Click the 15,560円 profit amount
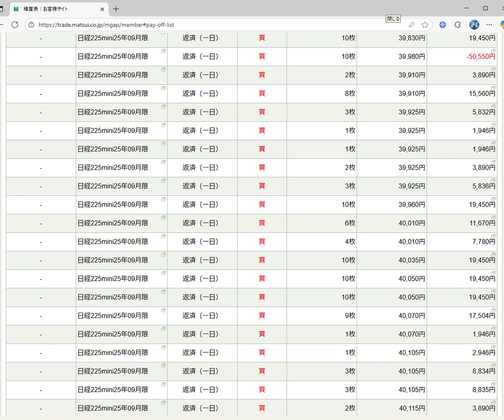The width and height of the screenshot is (504, 420). (482, 94)
